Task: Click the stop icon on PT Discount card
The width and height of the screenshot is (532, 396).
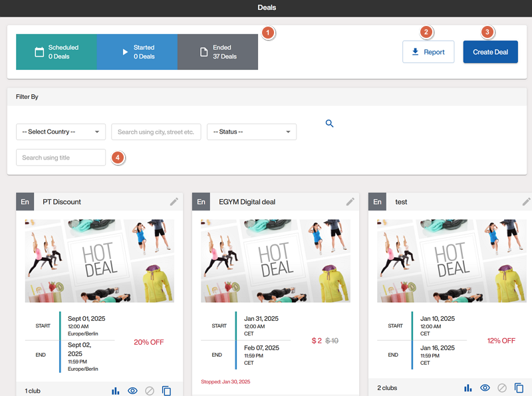Action: coord(150,391)
